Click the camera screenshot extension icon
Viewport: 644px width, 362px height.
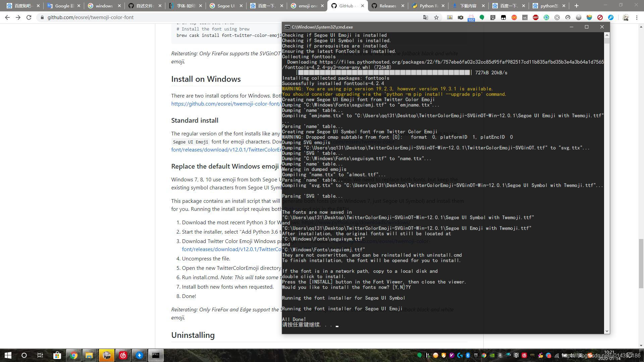tap(461, 17)
